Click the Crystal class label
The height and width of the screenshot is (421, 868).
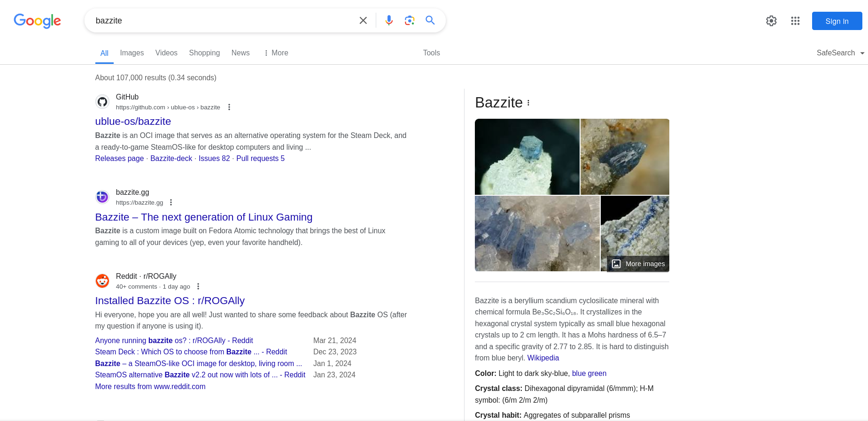coord(498,389)
